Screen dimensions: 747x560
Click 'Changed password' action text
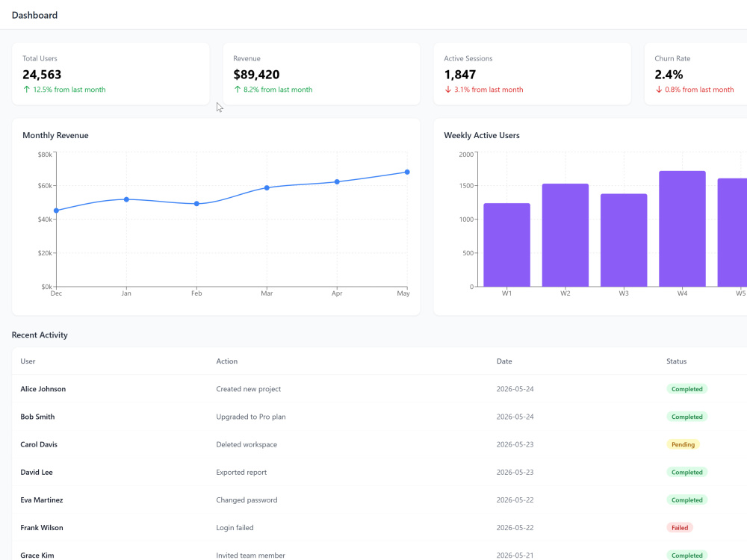[x=247, y=500]
